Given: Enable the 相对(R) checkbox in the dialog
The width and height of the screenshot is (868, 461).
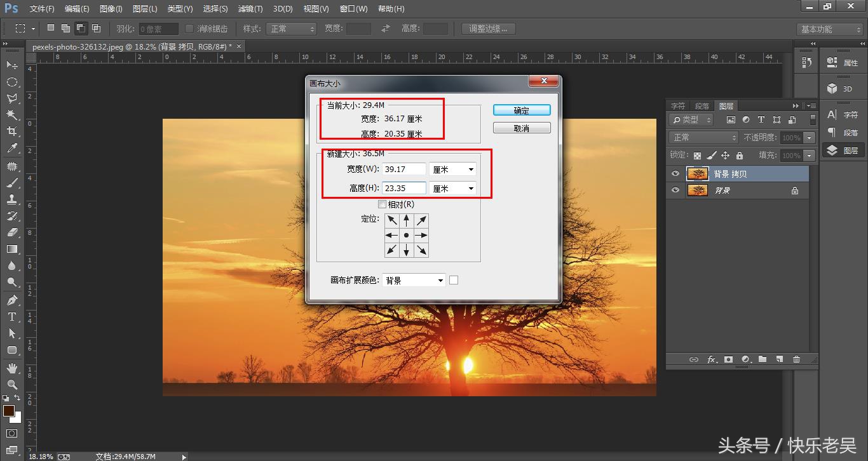Looking at the screenshot, I should click(x=383, y=204).
